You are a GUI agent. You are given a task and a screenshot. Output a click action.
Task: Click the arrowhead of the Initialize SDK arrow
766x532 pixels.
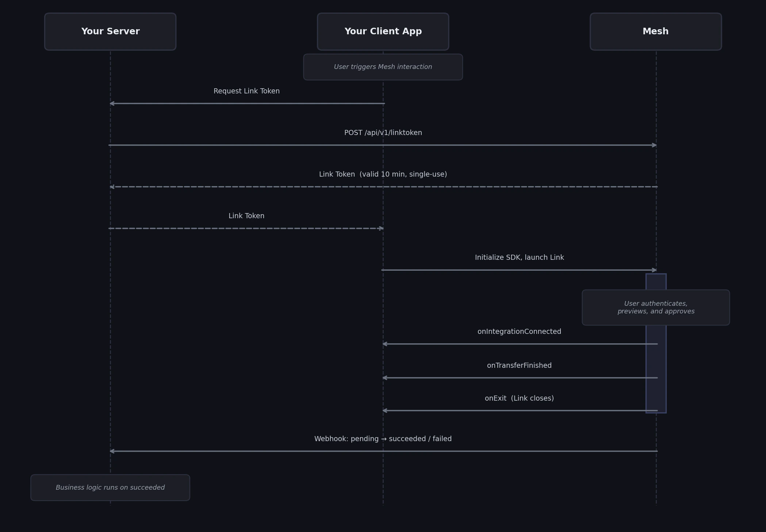click(x=654, y=270)
